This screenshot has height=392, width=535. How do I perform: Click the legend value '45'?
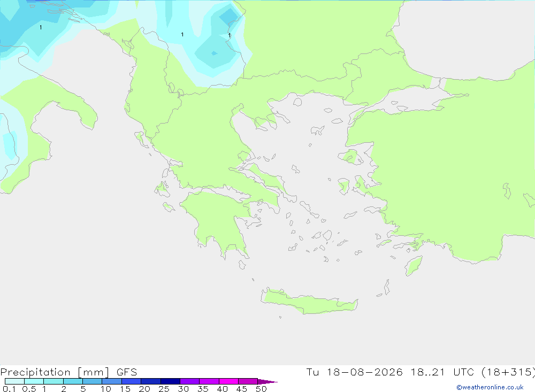coord(242,389)
